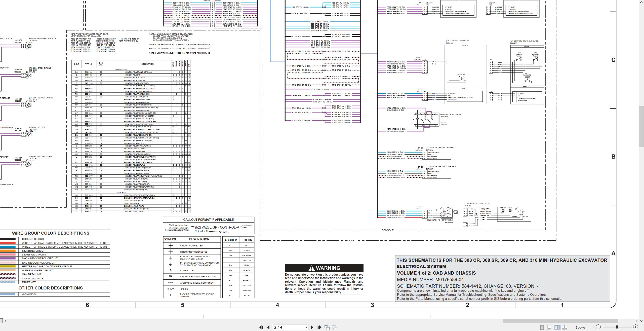Click the 'HARNESS AS. (PRODUCT LINK PL042 JAPAN)' row
The image size is (644, 331).
(x=131, y=176)
